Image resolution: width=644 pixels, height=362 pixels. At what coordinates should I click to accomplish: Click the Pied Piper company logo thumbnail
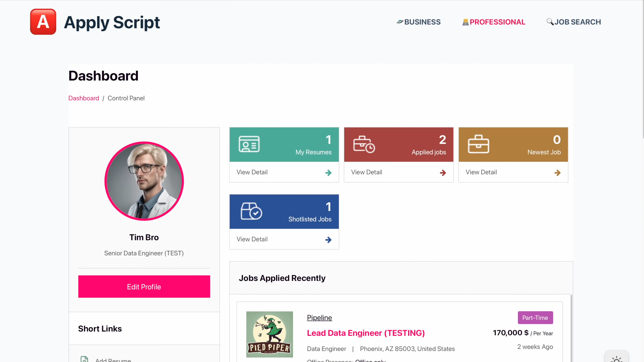[269, 334]
